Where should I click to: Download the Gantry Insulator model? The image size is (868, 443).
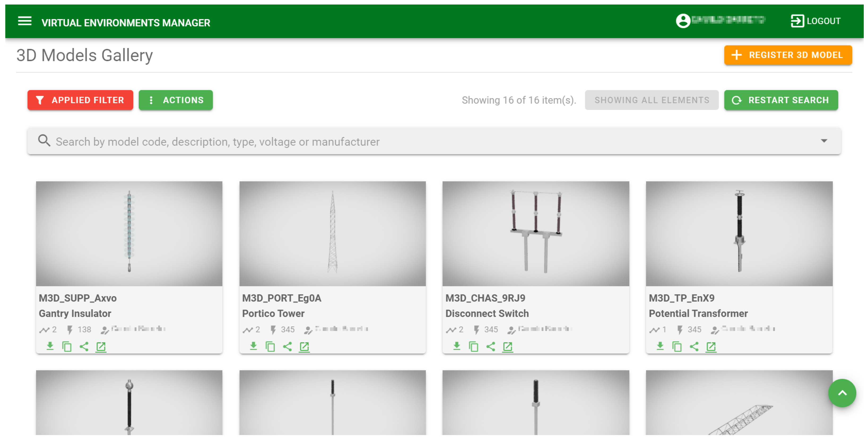pyautogui.click(x=50, y=346)
